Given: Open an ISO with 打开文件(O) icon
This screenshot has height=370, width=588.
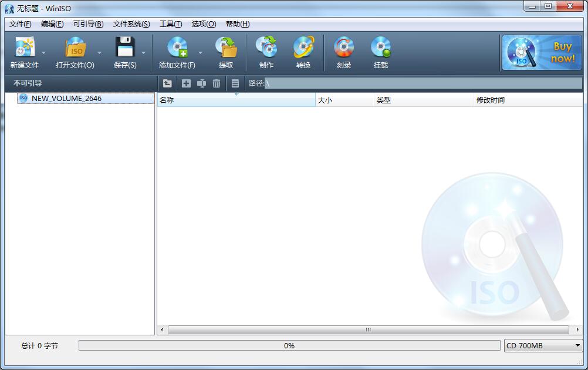Looking at the screenshot, I should point(75,48).
